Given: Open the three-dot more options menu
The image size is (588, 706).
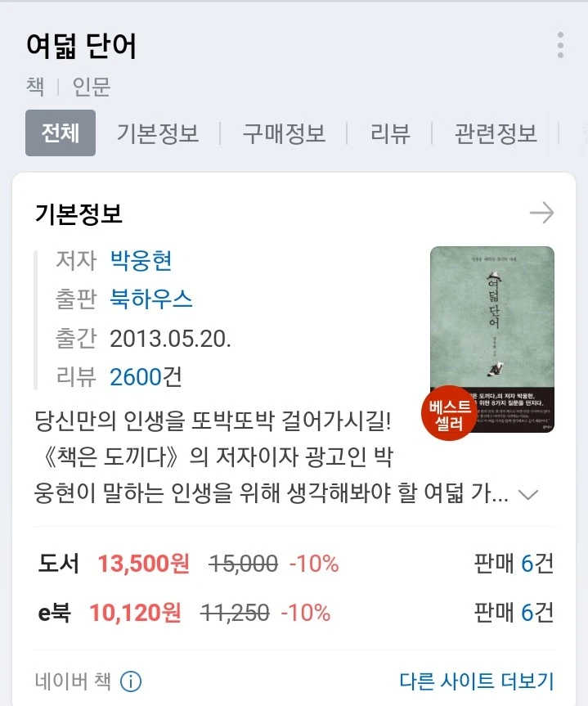Looking at the screenshot, I should pos(560,45).
